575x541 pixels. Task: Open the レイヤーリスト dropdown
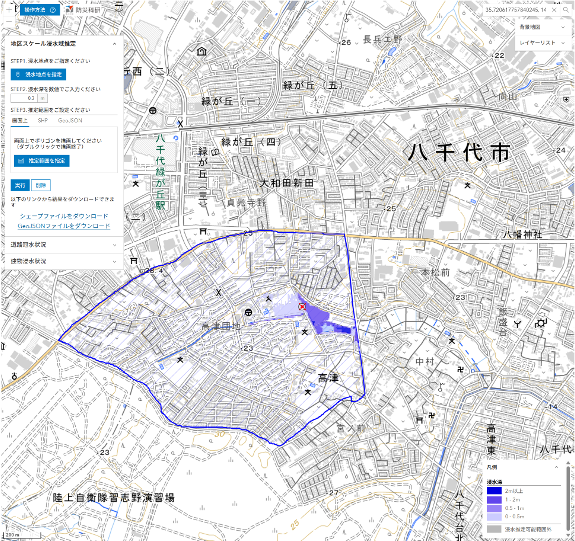(542, 43)
